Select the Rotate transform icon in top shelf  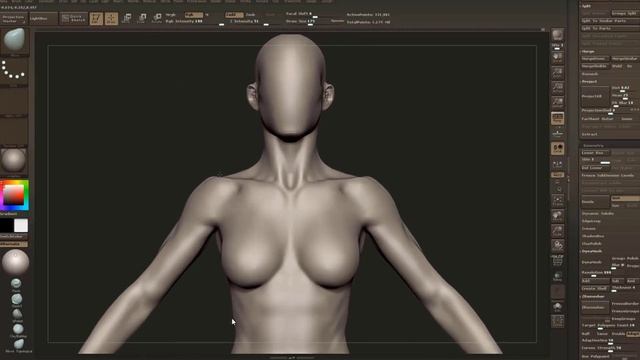click(x=157, y=18)
